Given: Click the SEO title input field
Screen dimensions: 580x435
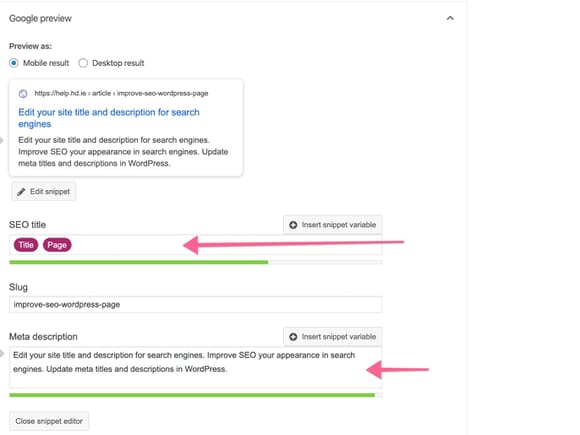Looking at the screenshot, I should pyautogui.click(x=196, y=245).
